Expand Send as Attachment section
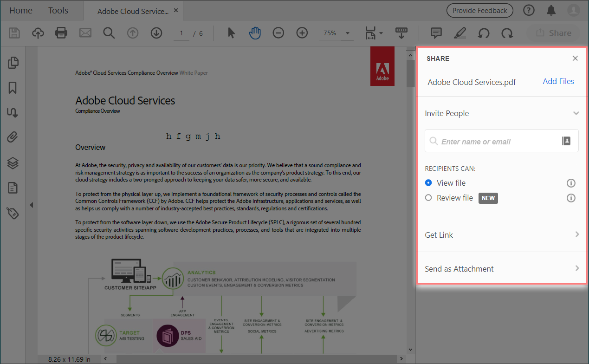The height and width of the screenshot is (364, 589). tap(577, 268)
